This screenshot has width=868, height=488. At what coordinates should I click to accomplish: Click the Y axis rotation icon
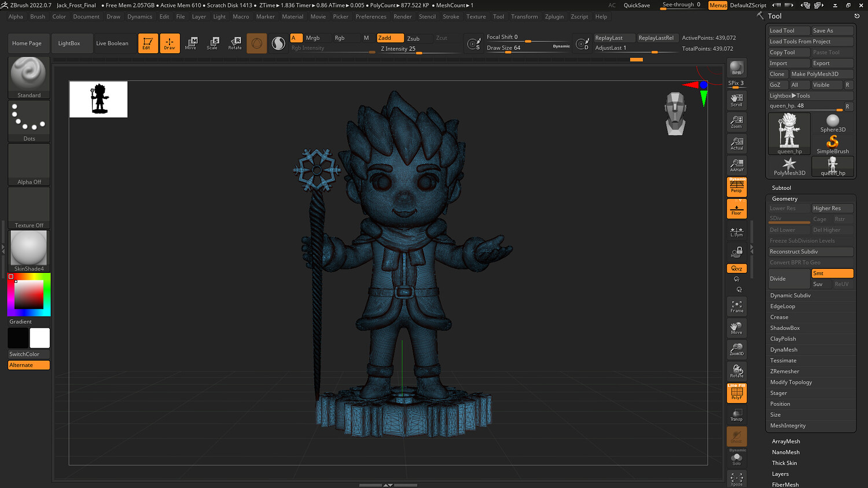737,279
